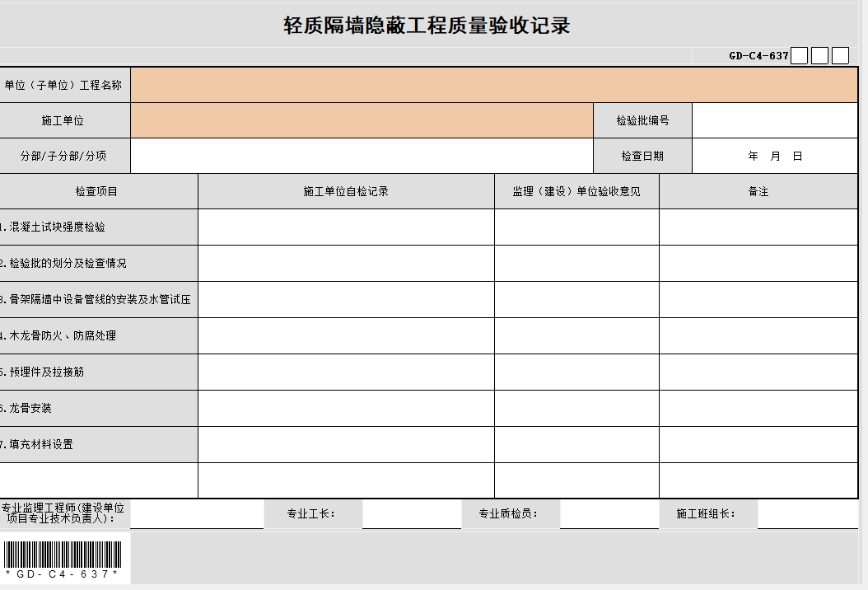Click the blank 自检记录 cell in last row
The width and height of the screenshot is (868, 590).
[346, 480]
